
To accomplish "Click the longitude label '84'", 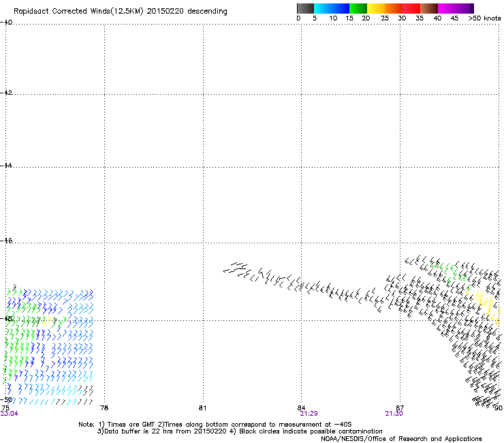I will pos(301,408).
